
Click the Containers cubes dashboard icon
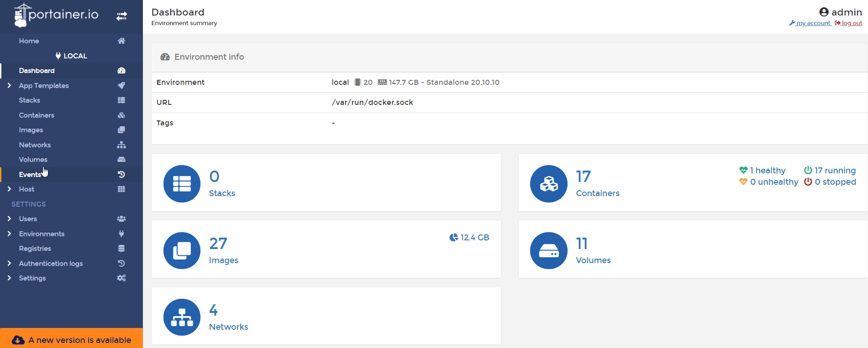click(548, 183)
